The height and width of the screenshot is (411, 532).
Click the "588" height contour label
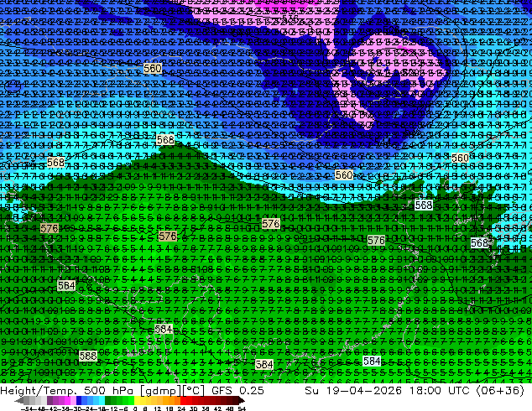click(x=88, y=356)
